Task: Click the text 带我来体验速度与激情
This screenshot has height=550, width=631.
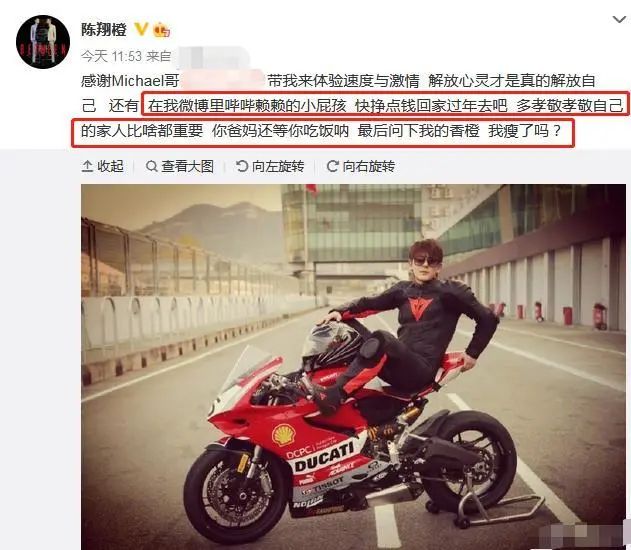Action: (343, 81)
